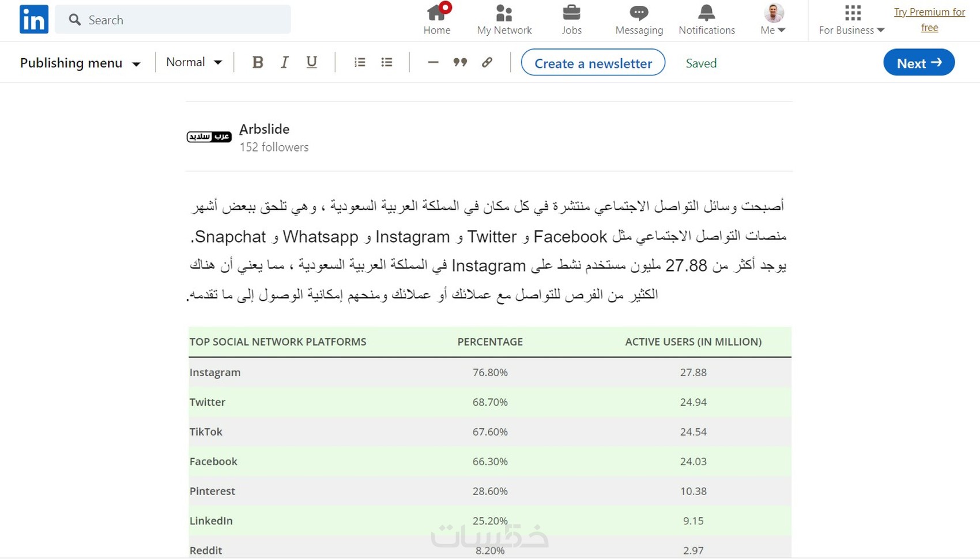
Task: Insert a numbered list
Action: click(x=360, y=62)
